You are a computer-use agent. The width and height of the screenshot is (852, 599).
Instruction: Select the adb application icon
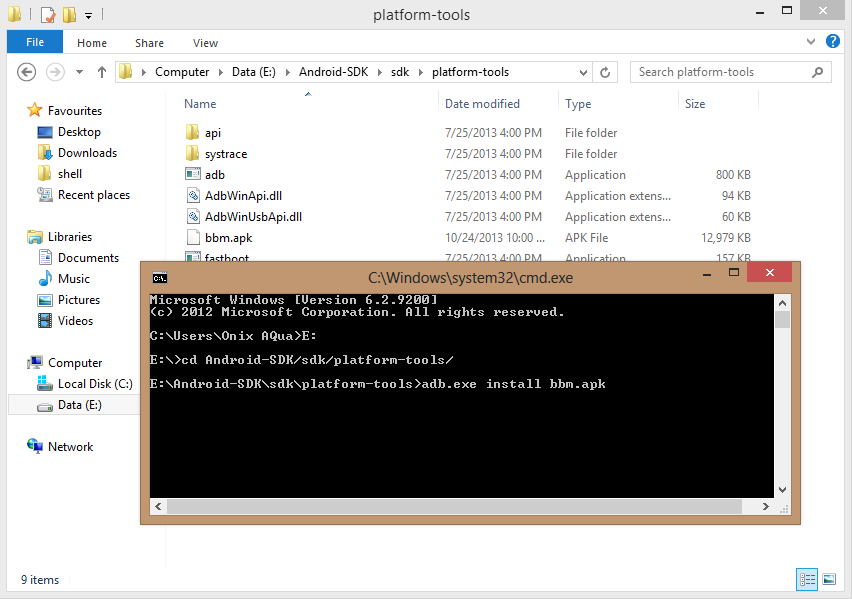192,174
